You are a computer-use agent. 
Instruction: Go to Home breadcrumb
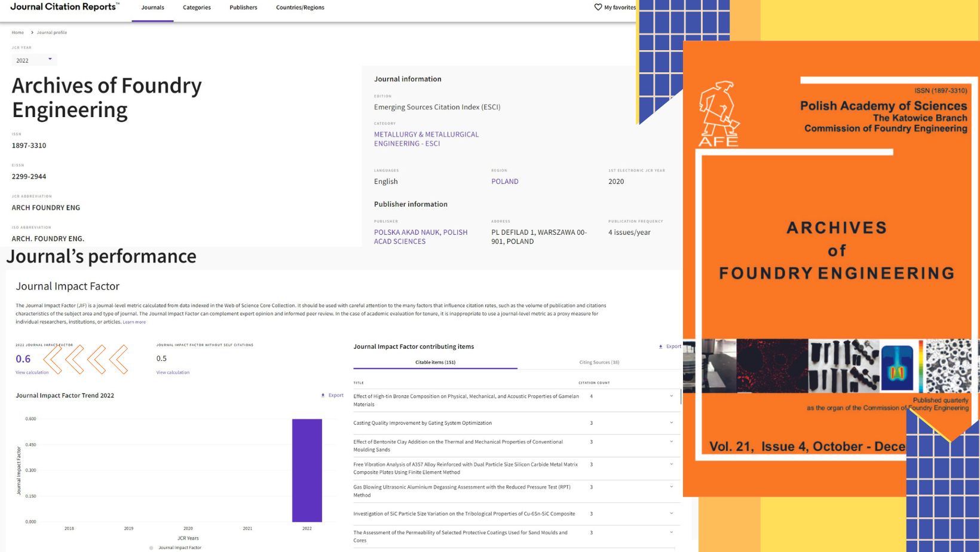18,32
